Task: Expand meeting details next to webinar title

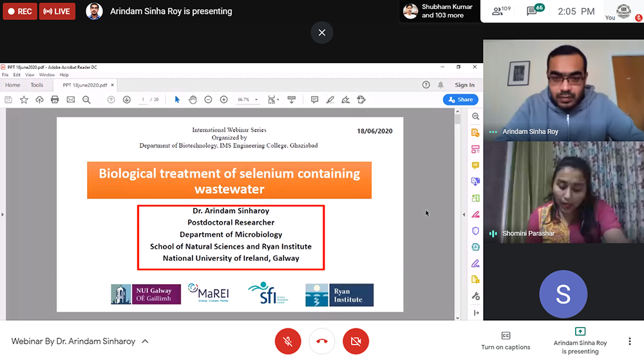Action: point(145,341)
